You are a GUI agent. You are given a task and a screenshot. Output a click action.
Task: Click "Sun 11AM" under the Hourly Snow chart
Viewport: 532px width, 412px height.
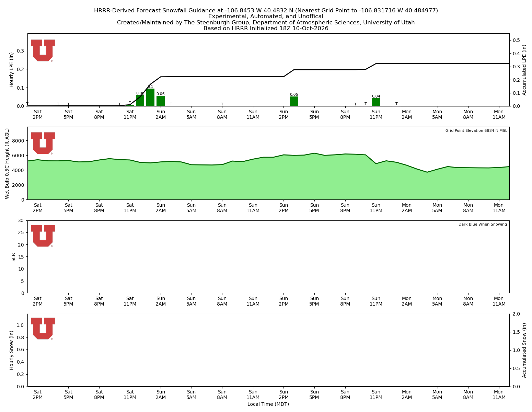pyautogui.click(x=253, y=394)
